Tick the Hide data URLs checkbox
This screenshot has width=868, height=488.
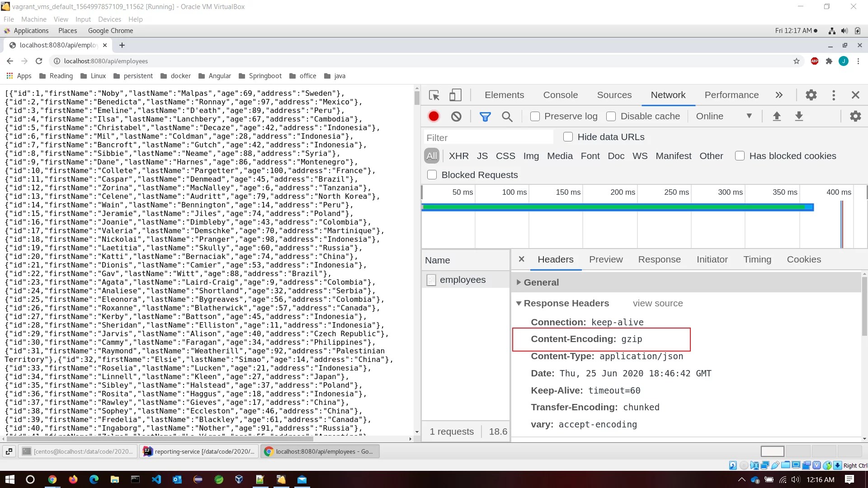pyautogui.click(x=568, y=137)
